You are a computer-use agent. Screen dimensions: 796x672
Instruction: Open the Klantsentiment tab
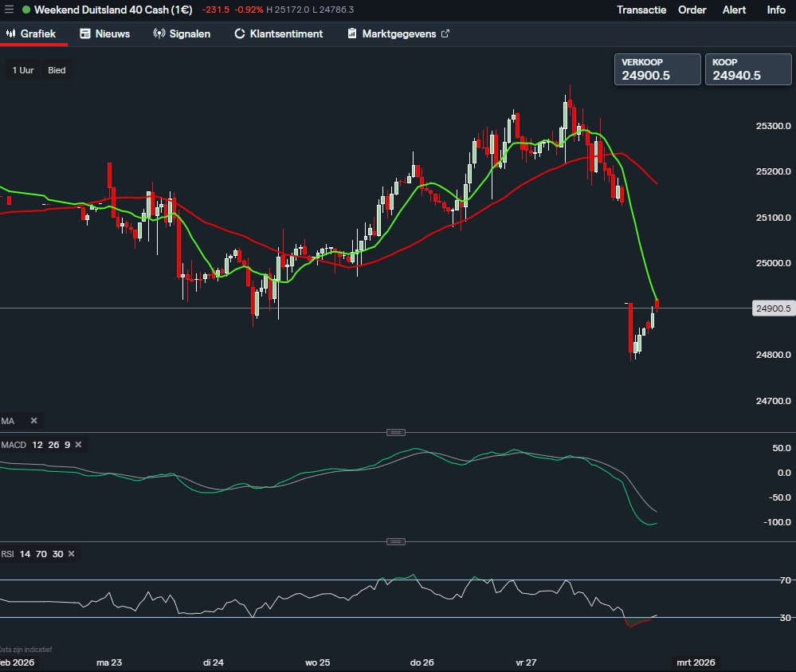pos(279,34)
